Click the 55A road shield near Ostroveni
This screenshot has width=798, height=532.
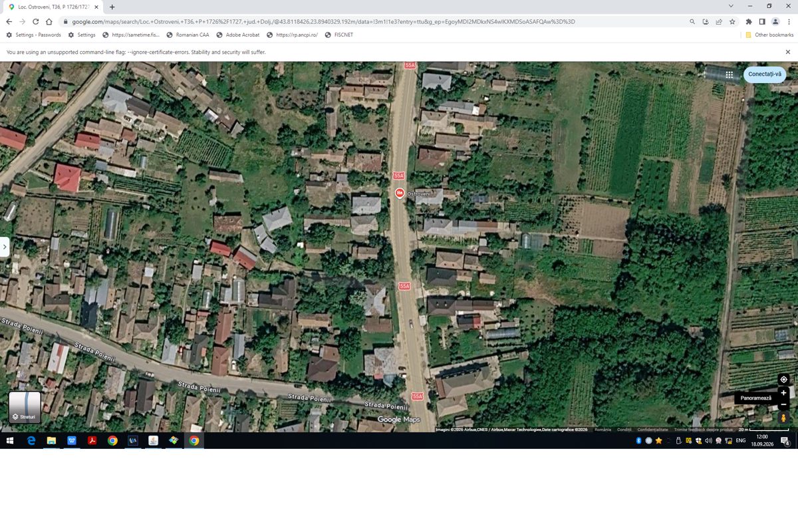(398, 176)
